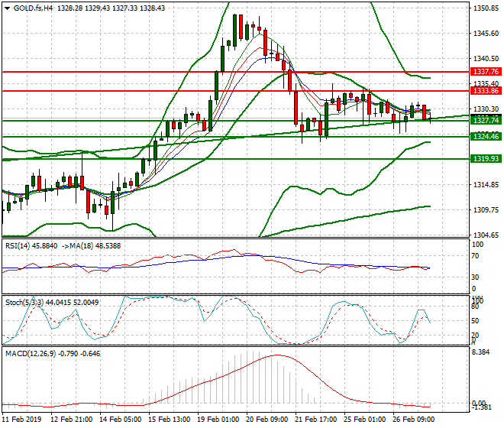
Task: Click the 26 Feb 09:00 time axis label
Action: click(413, 420)
